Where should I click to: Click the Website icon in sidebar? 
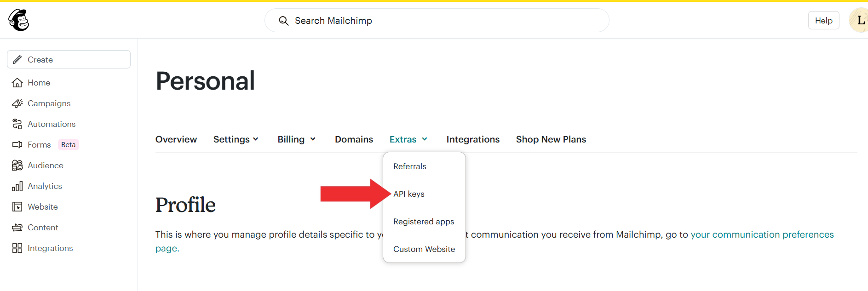tap(17, 207)
